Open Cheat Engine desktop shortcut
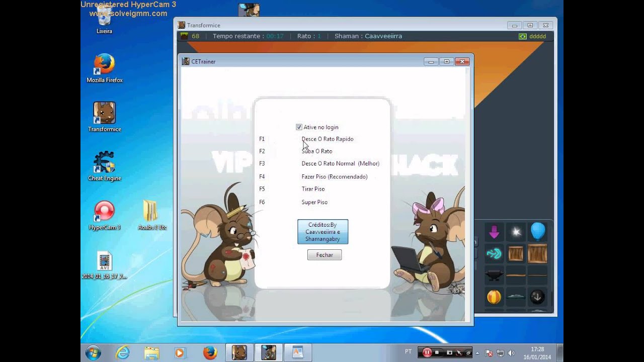The image size is (644, 362). [x=105, y=166]
